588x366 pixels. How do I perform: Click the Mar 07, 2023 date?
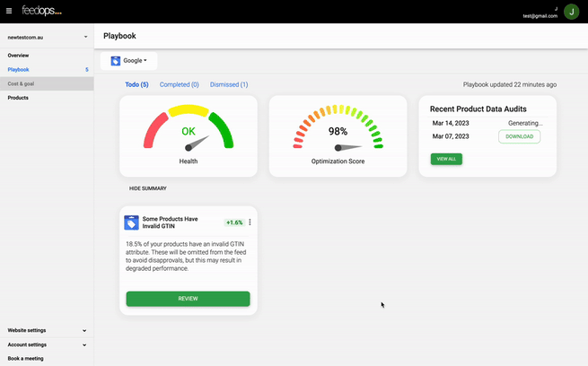tap(451, 136)
